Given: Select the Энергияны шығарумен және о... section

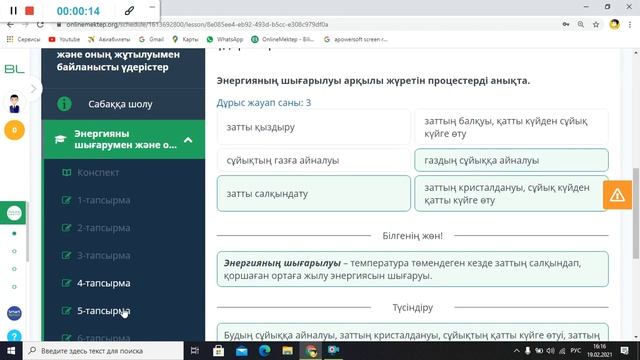Looking at the screenshot, I should click(123, 139).
